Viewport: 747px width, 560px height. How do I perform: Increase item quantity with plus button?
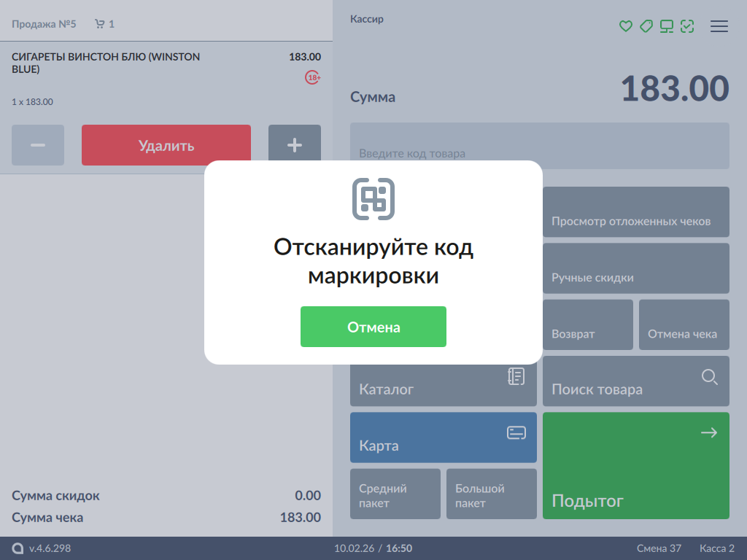[x=295, y=145]
